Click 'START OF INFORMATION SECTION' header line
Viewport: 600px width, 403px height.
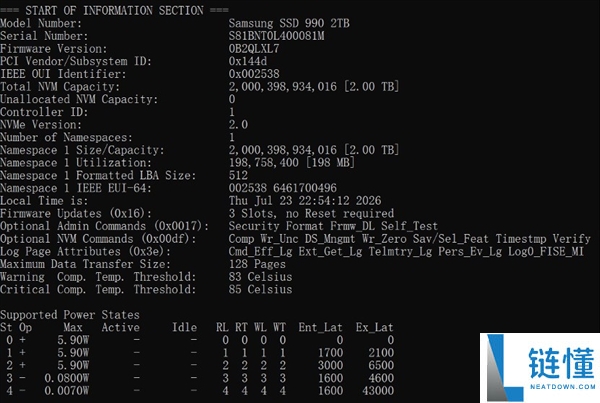[x=114, y=10]
